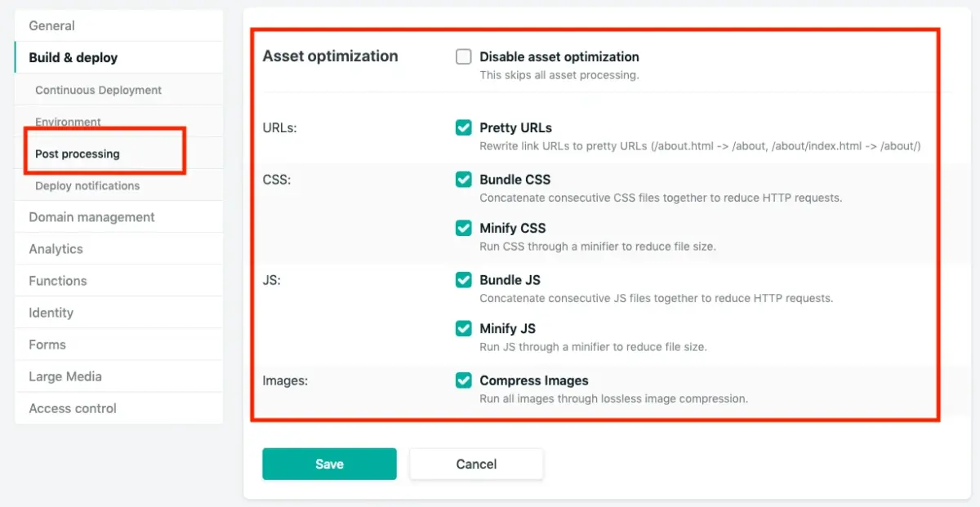
Task: Uncheck the Pretty URLs option
Action: click(x=463, y=127)
